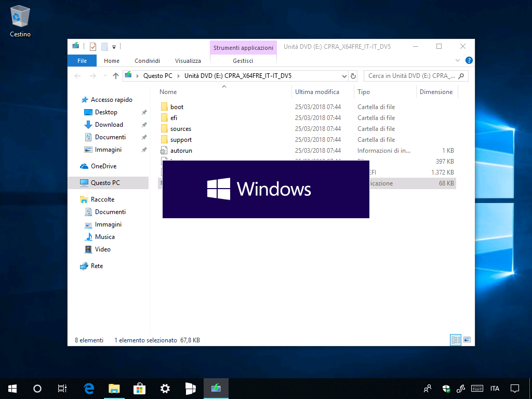Launch Microsoft Edge from the taskbar
Viewport: 532px width, 399px height.
(89, 389)
